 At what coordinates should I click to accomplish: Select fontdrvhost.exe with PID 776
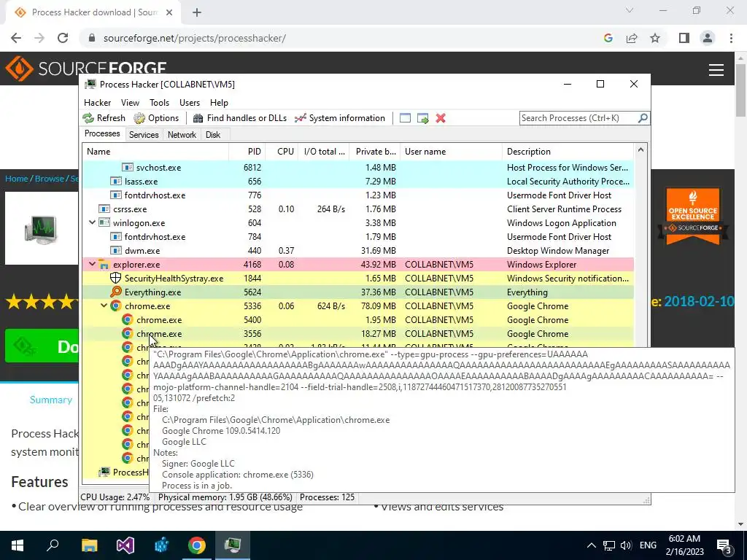tap(358, 195)
